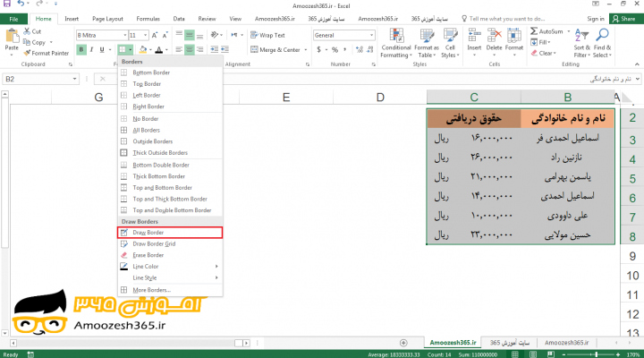Click the Clear button in Editing group
Image resolution: width=644 pixels, height=358 pixels.
543,53
